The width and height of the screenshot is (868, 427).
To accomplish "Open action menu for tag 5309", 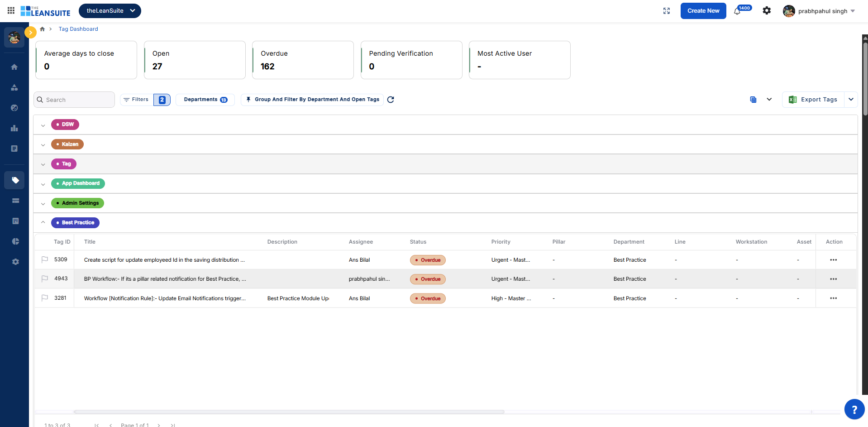I will click(834, 260).
